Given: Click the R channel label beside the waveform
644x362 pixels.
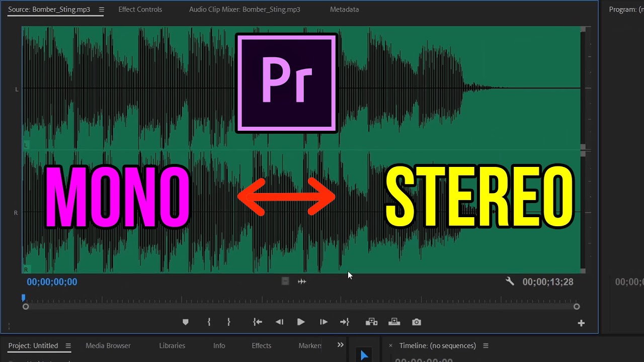Looking at the screenshot, I should pos(16,213).
